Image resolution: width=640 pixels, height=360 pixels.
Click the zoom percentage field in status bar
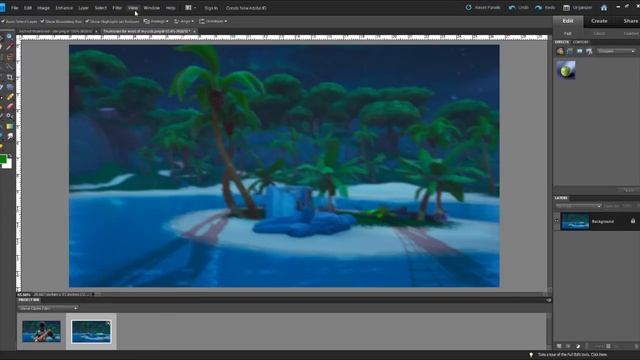click(24, 294)
